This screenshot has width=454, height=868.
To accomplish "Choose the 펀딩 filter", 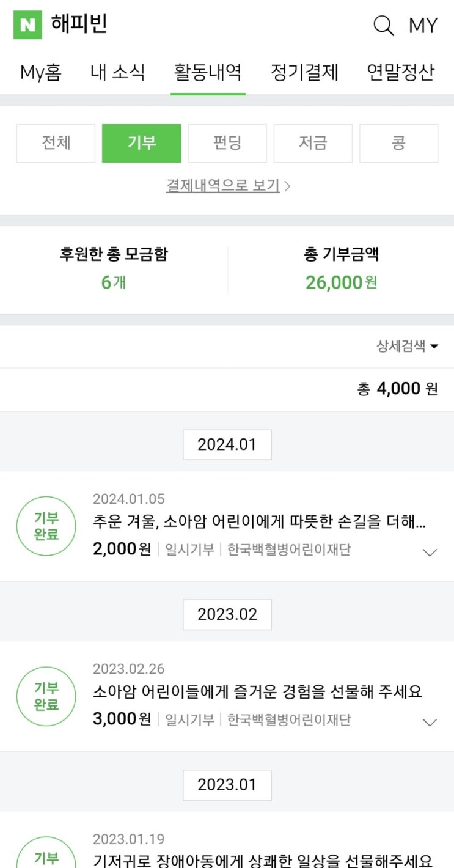I will (227, 144).
